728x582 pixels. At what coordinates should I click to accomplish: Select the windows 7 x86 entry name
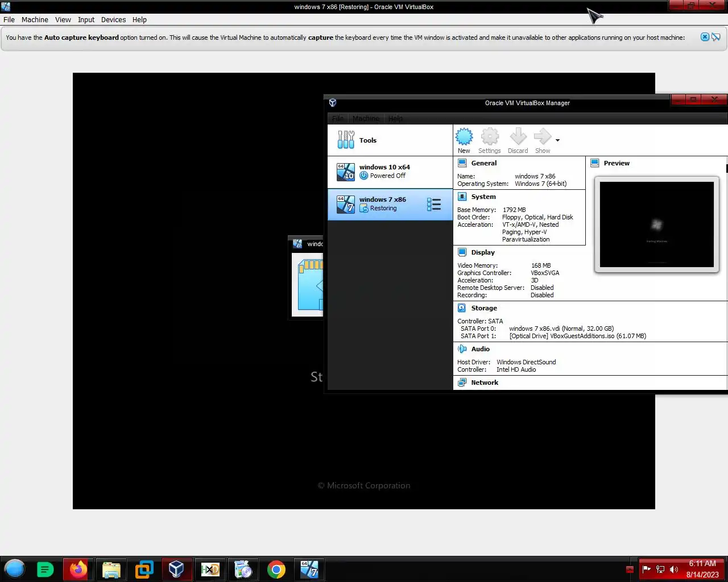tap(383, 199)
